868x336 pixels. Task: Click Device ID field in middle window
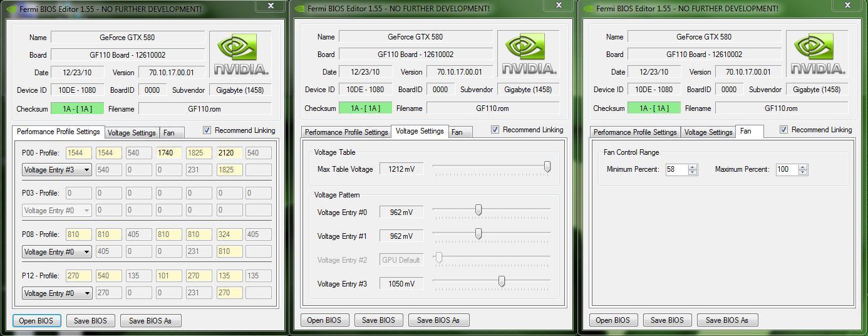click(x=365, y=90)
